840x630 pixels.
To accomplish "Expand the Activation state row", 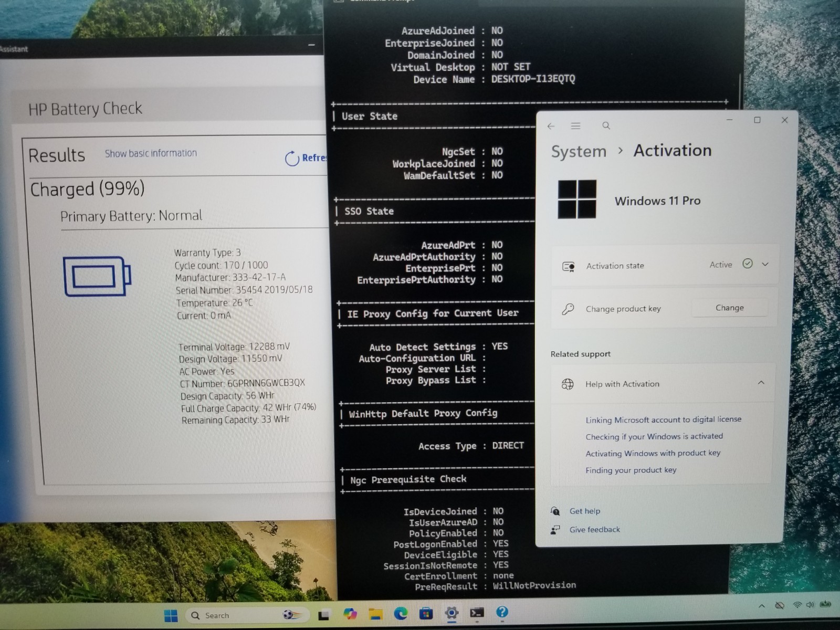I will coord(765,264).
